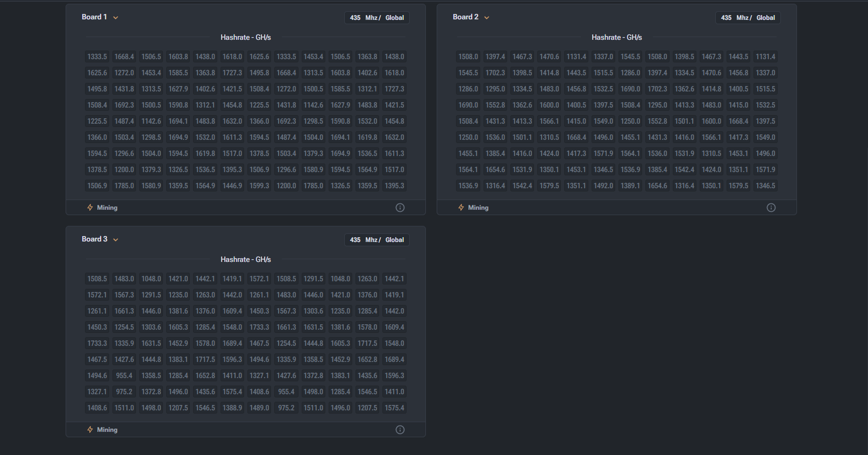Image resolution: width=868 pixels, height=455 pixels.
Task: Click chip value 1397.4 in Board 2's first row
Action: [495, 56]
